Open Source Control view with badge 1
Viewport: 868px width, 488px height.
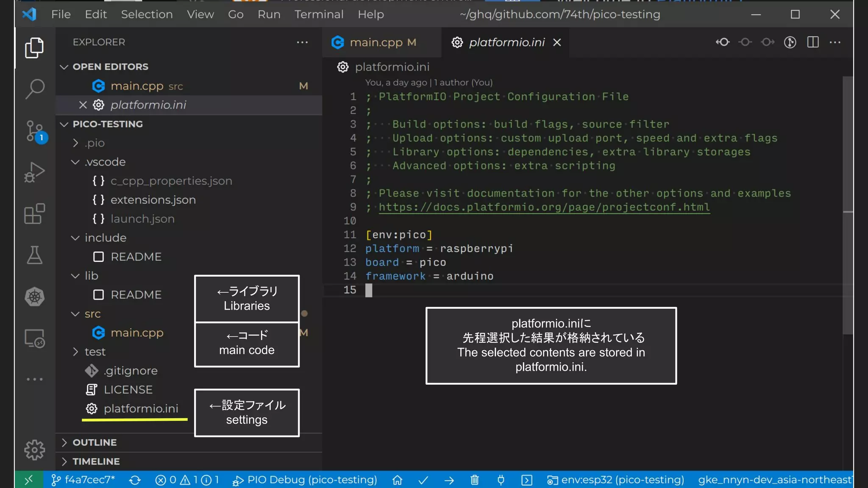35,131
